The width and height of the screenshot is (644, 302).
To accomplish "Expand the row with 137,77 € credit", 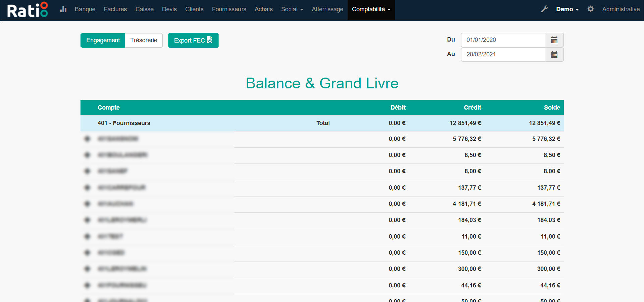I will [x=87, y=188].
